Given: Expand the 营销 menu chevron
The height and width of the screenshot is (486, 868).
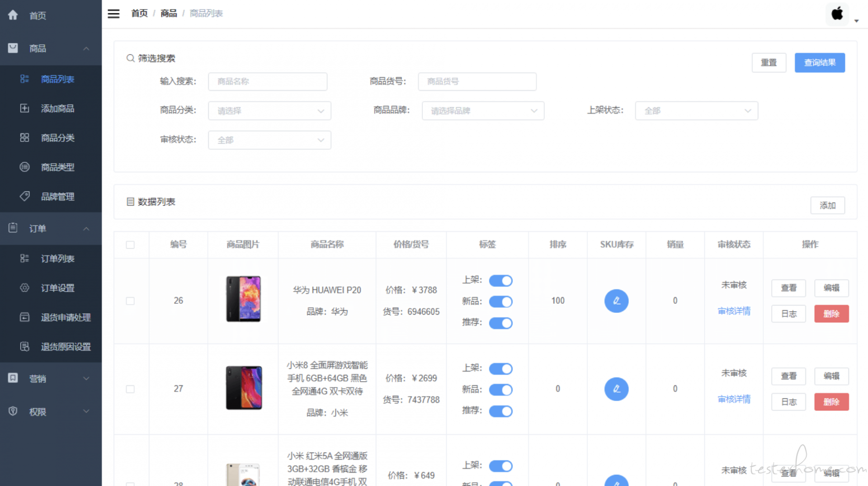Looking at the screenshot, I should (86, 378).
